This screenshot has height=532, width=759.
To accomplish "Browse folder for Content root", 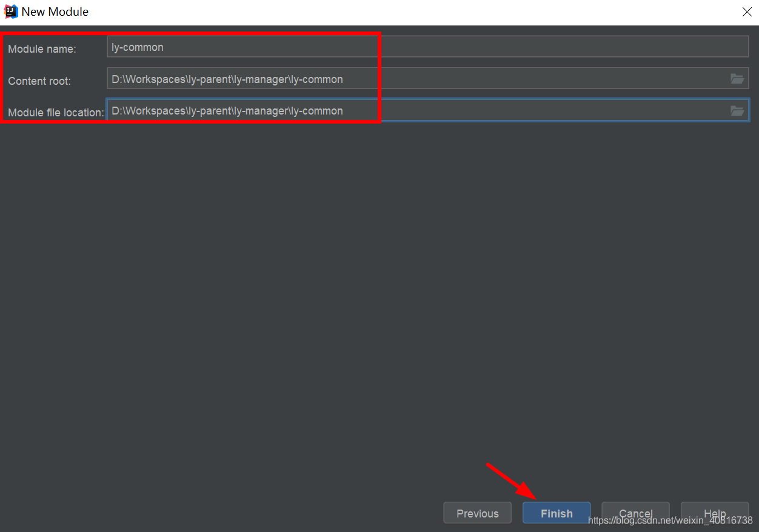I will pyautogui.click(x=737, y=79).
